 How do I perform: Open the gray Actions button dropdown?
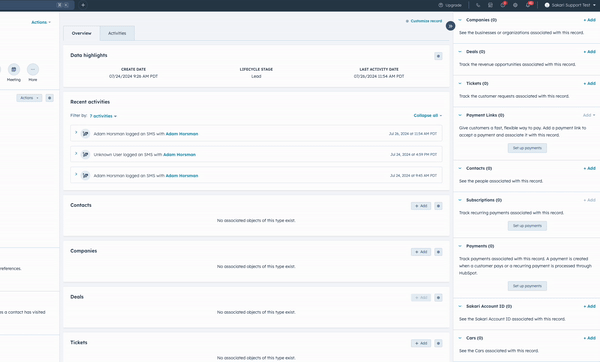pos(29,98)
